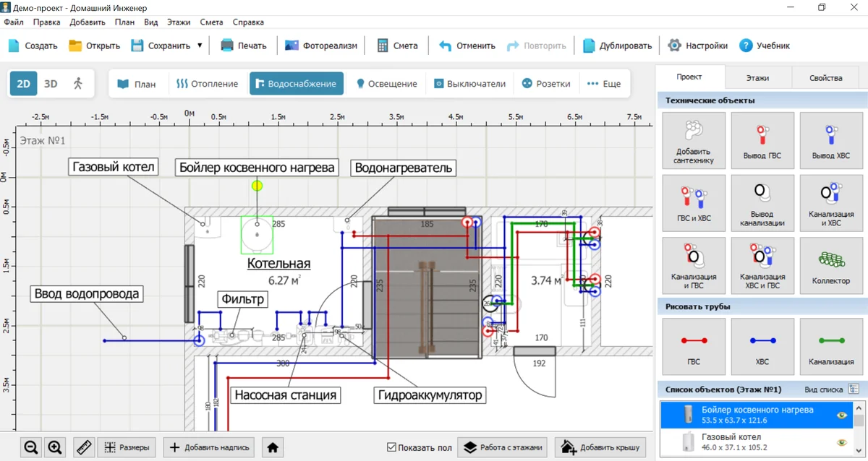Select the Вывод канализации object
Viewport: 868px width, 461px height.
tap(762, 202)
